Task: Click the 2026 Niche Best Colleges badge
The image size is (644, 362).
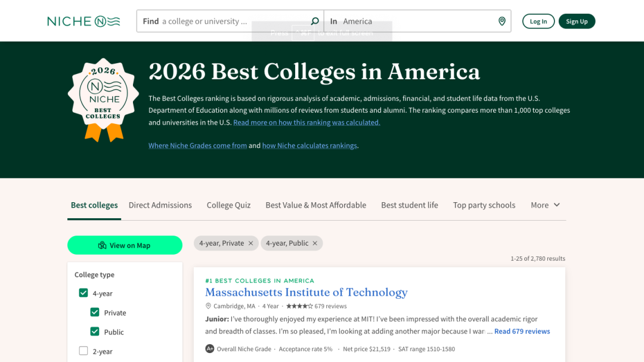Action: [x=103, y=100]
